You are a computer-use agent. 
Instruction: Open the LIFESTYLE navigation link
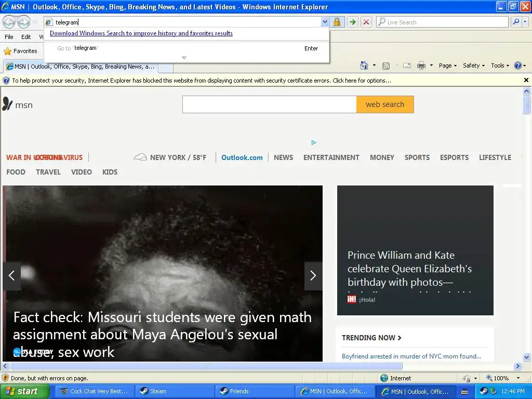[495, 157]
